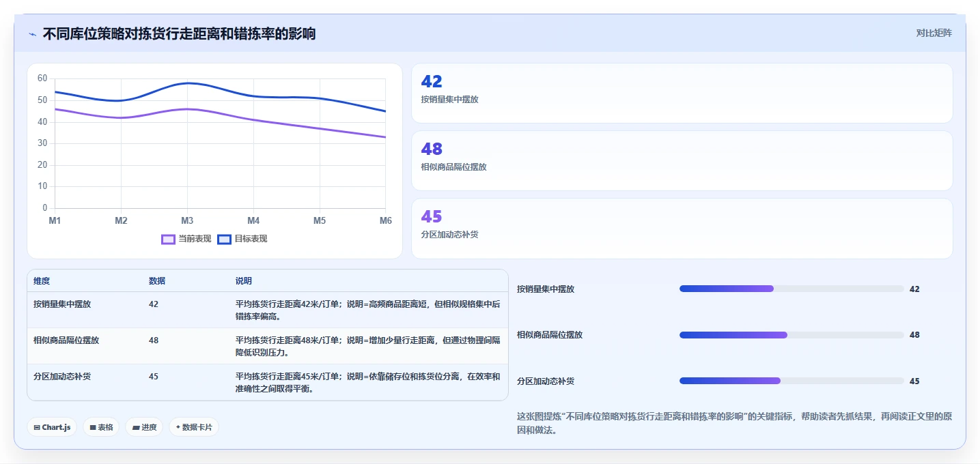Click the 42 按销量集中摆放 data card

pos(682,93)
